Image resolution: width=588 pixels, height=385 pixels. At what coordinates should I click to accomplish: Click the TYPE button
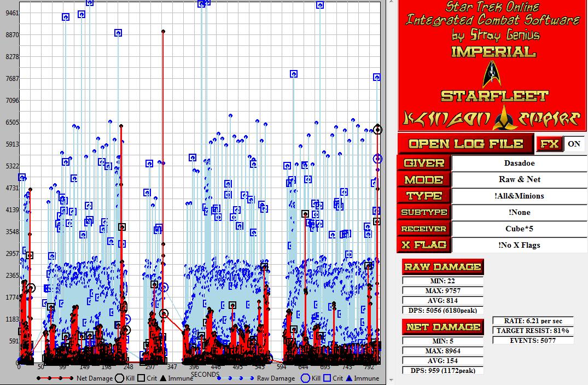pos(424,196)
